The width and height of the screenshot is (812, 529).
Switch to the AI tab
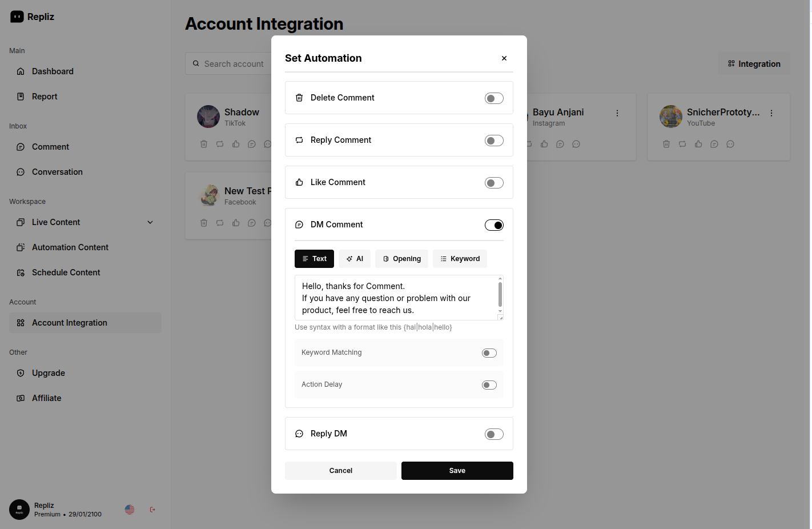coord(355,259)
